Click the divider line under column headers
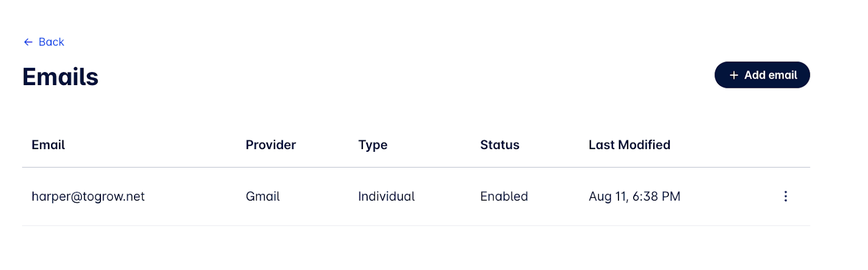 tap(416, 167)
